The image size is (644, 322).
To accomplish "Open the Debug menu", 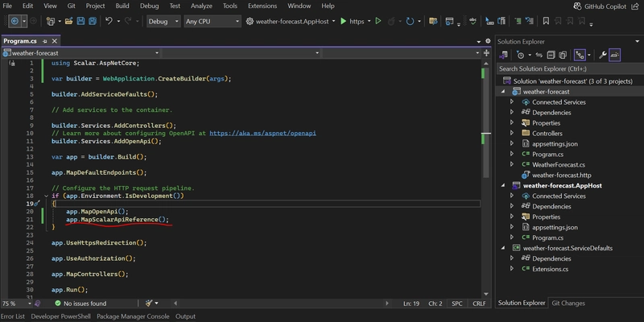I will coord(149,6).
